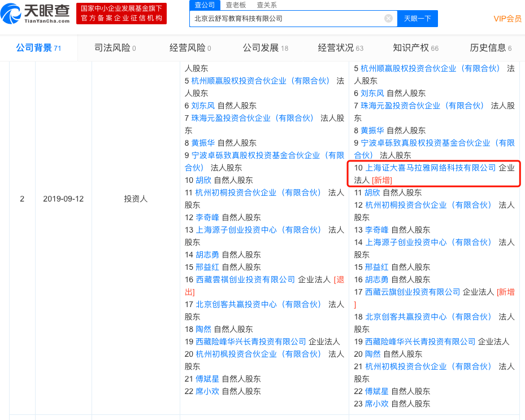Switch to the 查老板 search tab
The image size is (525, 420).
point(236,5)
